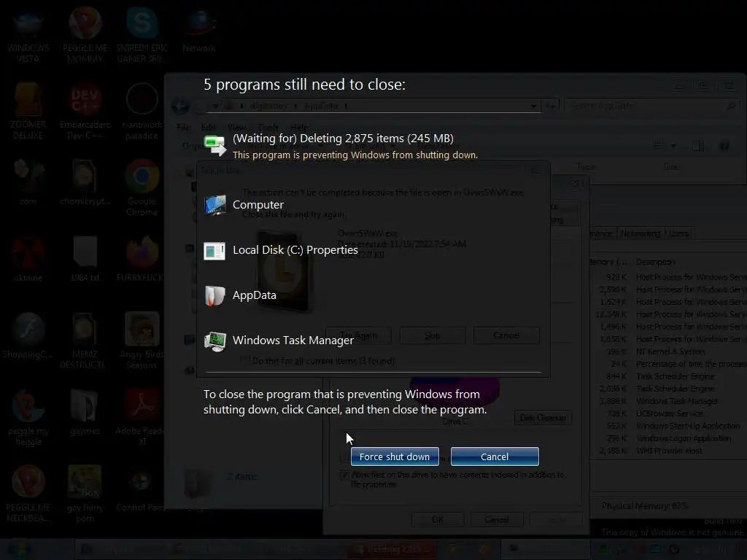Click Disk Cleanup button in Properties window

coord(543,418)
